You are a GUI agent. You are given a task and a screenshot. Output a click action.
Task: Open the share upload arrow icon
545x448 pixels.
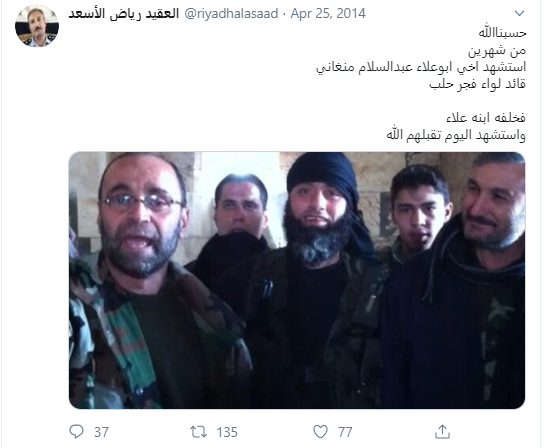click(x=442, y=432)
